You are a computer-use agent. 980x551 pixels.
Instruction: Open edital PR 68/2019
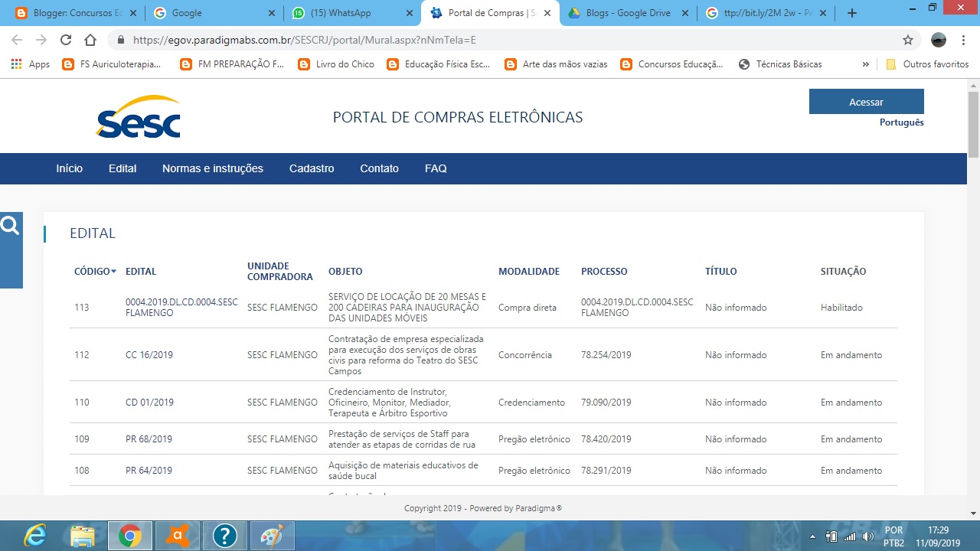pyautogui.click(x=149, y=439)
